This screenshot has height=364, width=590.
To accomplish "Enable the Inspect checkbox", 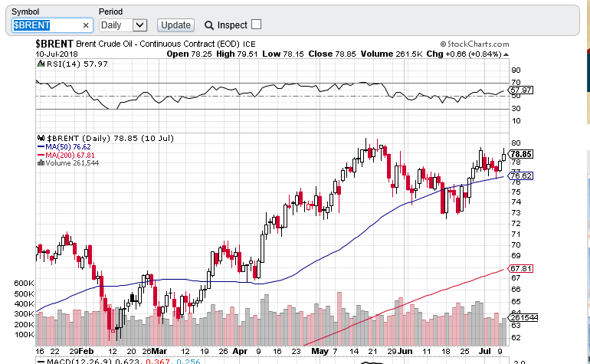I will click(x=256, y=25).
